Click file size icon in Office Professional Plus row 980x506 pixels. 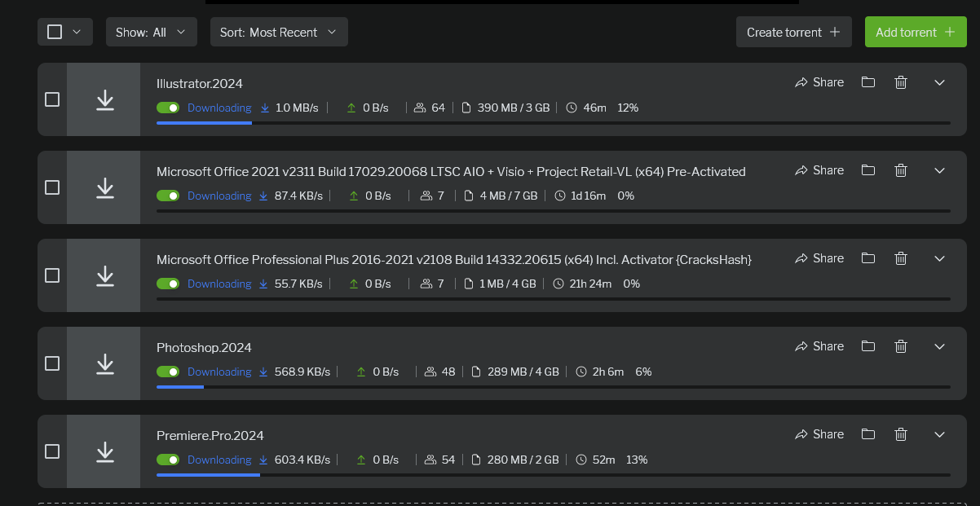pyautogui.click(x=469, y=284)
